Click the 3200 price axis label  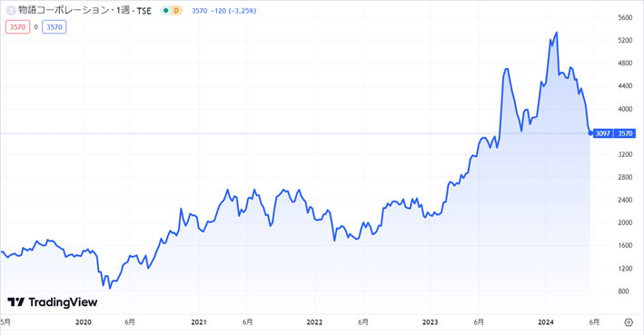tap(625, 154)
